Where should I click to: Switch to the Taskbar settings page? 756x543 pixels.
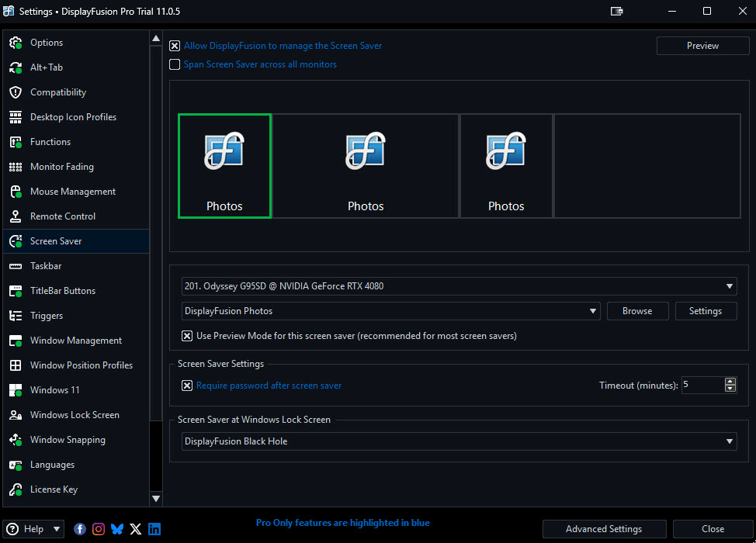(46, 266)
